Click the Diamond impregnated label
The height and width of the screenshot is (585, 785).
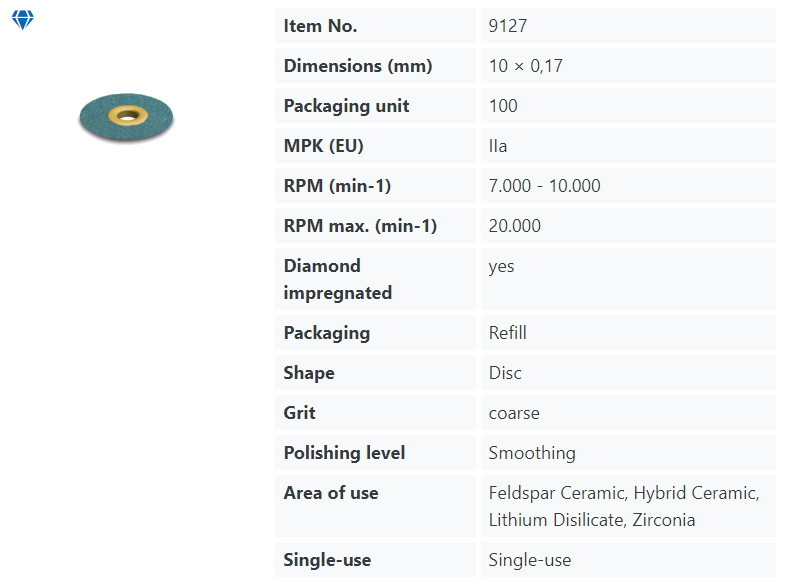coord(337,279)
